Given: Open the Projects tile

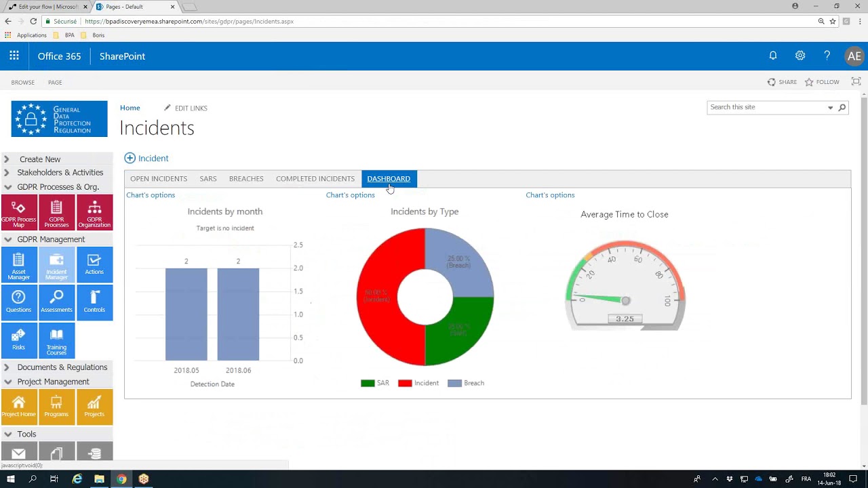Looking at the screenshot, I should [x=94, y=407].
